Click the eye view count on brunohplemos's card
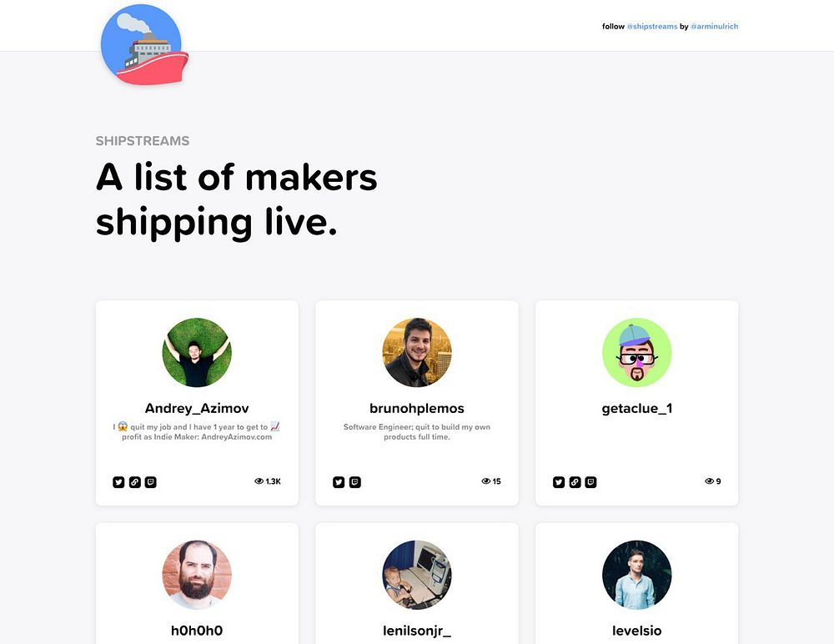Screen dimensions: 834x644 pyautogui.click(x=491, y=481)
